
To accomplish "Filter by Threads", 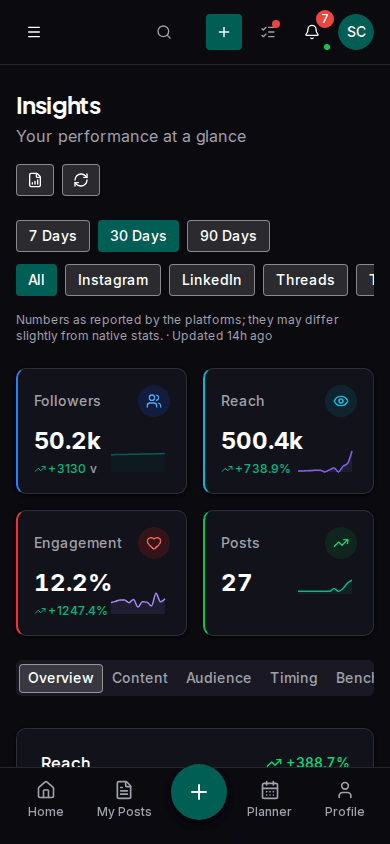I will pyautogui.click(x=306, y=280).
